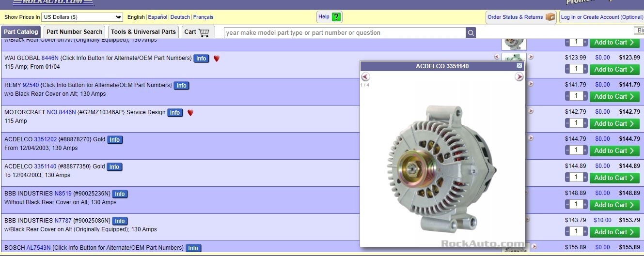644x256 pixels.
Task: Click Info button for ACDELCO 3351140
Action: [114, 167]
